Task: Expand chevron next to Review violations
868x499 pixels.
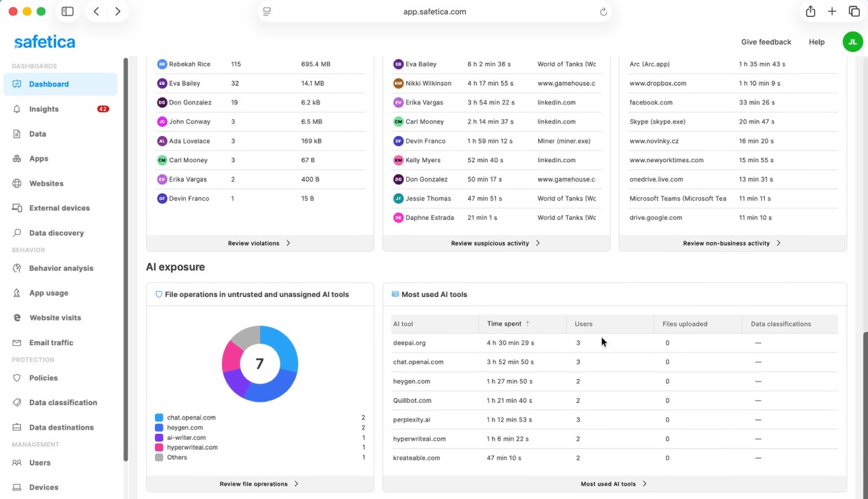Action: [x=288, y=244]
